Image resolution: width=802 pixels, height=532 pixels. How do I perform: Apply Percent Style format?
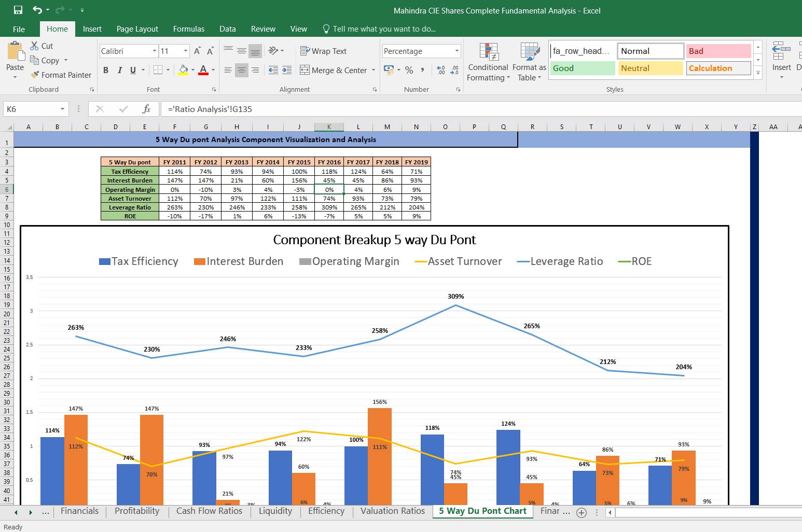[409, 70]
